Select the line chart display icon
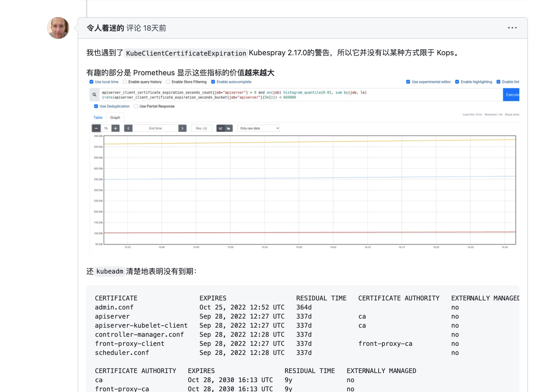547x392 pixels. click(220, 128)
